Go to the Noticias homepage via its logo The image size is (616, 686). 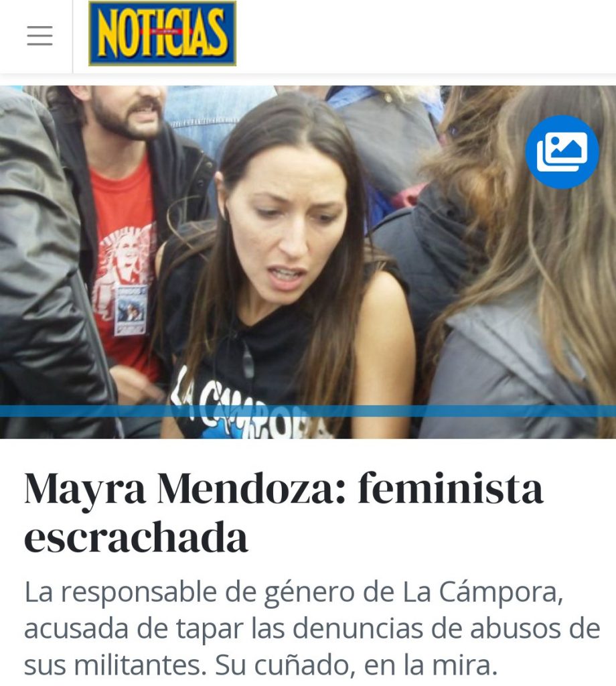[162, 33]
